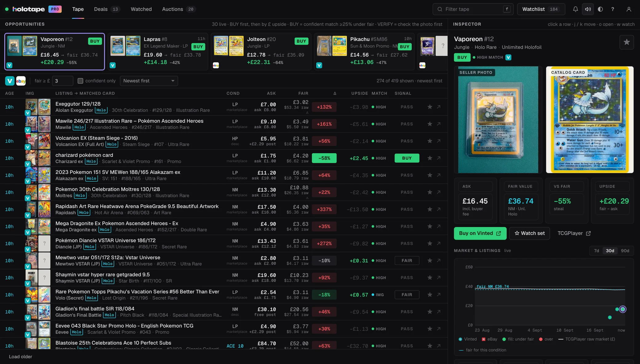Click the highlighted chart data point
The image size is (640, 364).
[623, 309]
